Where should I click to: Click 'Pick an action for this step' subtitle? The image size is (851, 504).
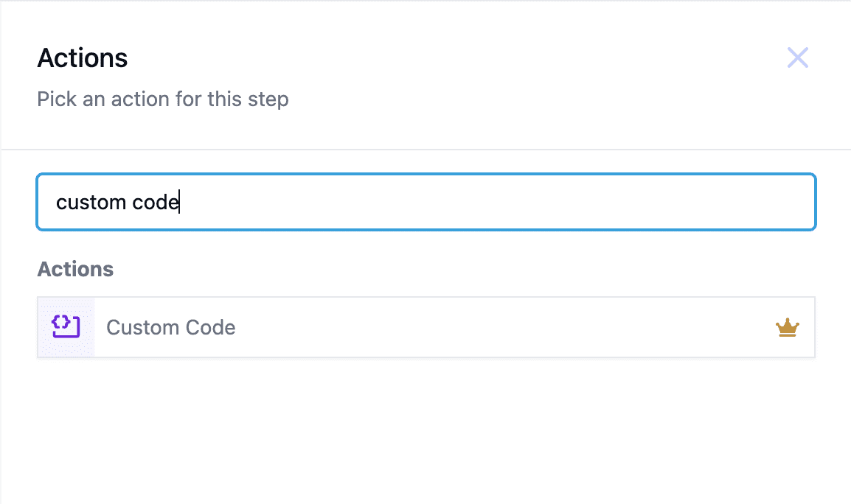click(163, 99)
